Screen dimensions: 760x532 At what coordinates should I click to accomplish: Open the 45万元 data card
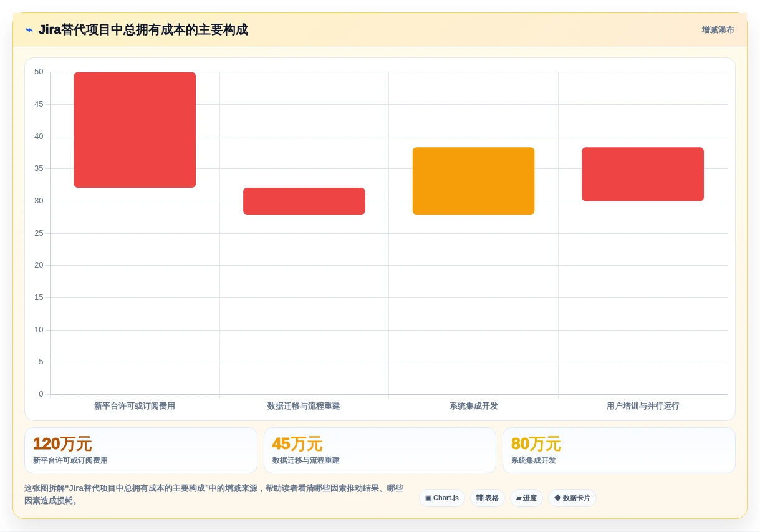380,450
